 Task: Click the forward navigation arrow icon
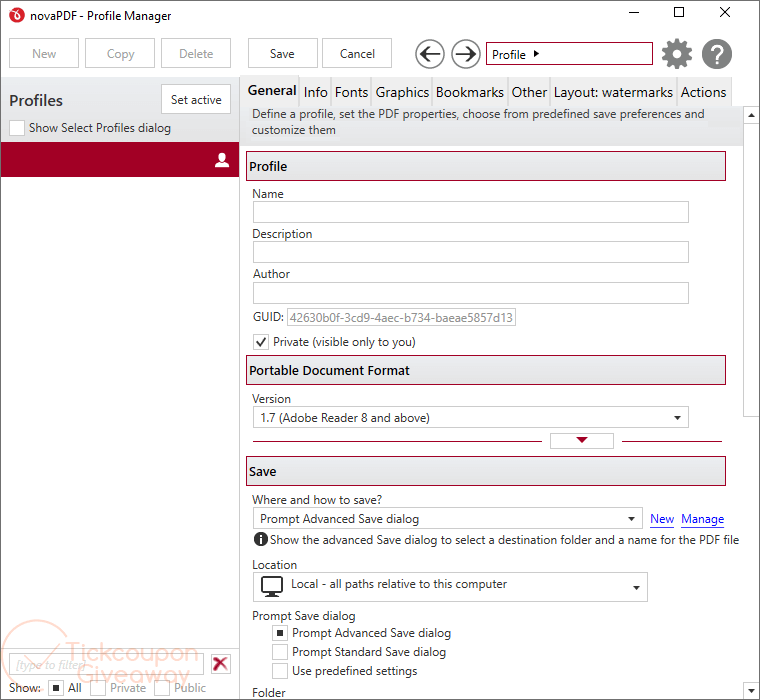[465, 54]
